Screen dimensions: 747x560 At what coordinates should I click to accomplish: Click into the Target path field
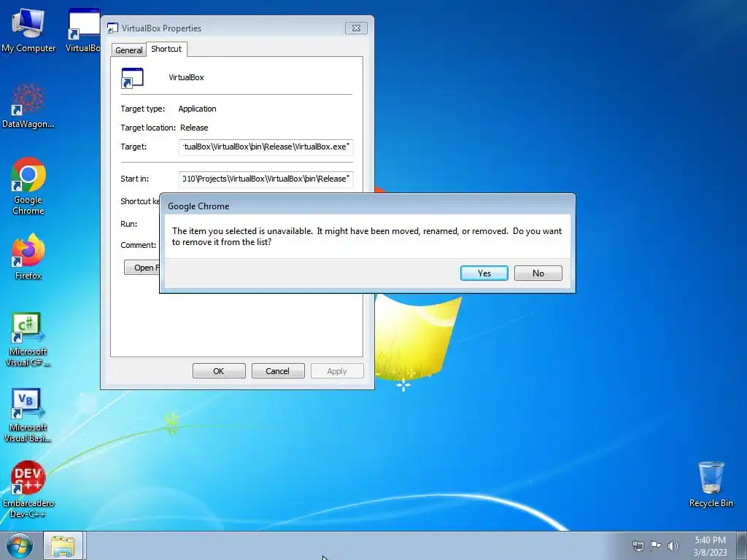click(266, 147)
